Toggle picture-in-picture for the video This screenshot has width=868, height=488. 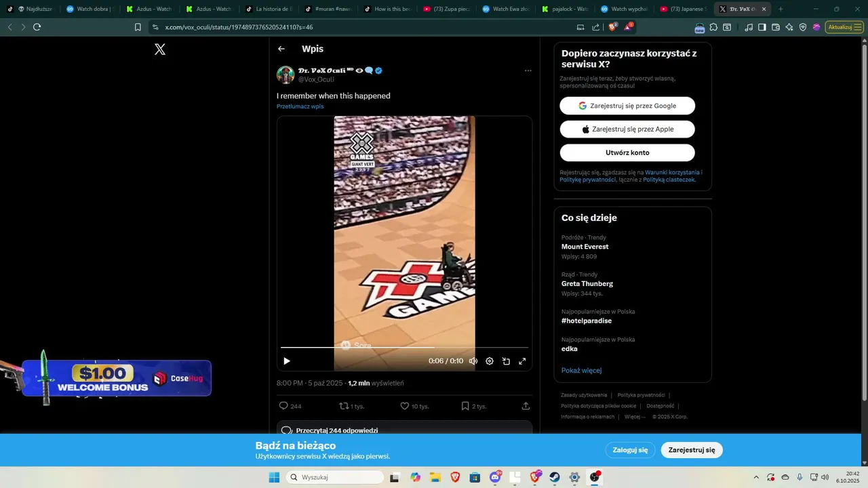(x=506, y=361)
